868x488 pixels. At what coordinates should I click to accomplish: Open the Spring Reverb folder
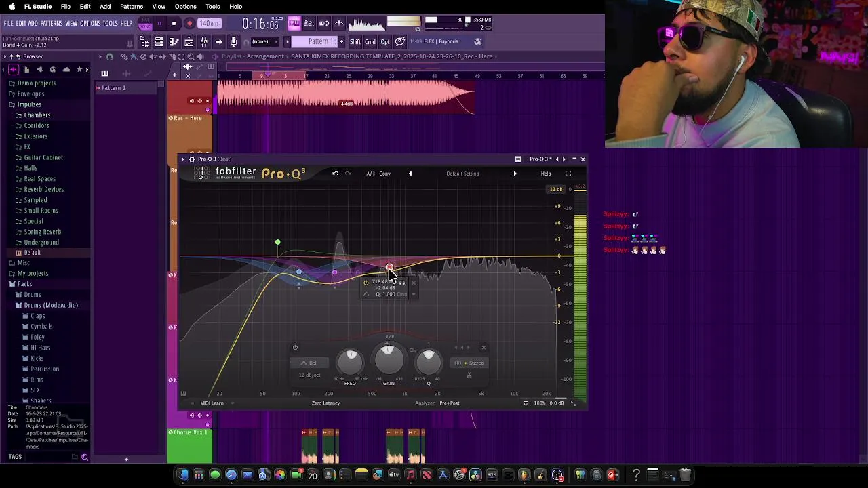pos(42,232)
